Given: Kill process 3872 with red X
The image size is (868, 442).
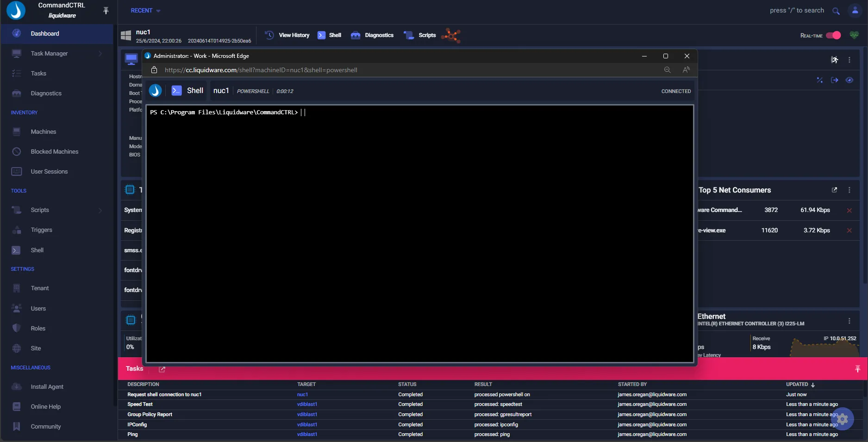Looking at the screenshot, I should coord(849,210).
